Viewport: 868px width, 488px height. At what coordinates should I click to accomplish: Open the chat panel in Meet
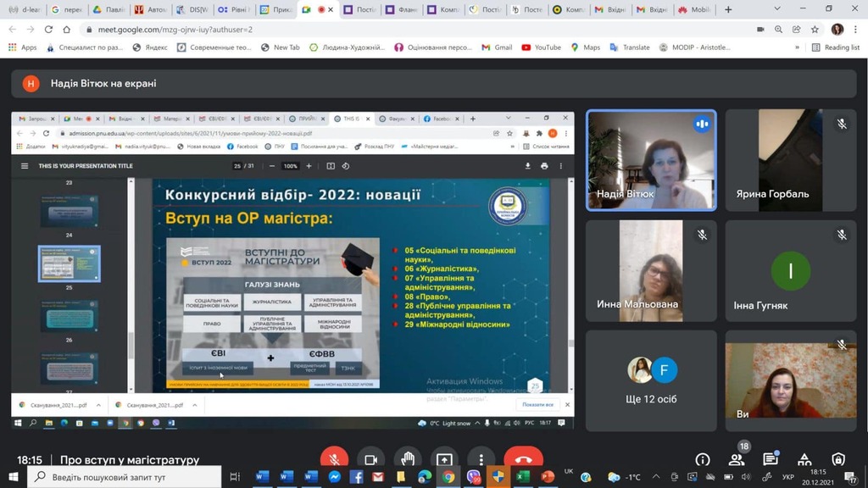[x=771, y=459]
